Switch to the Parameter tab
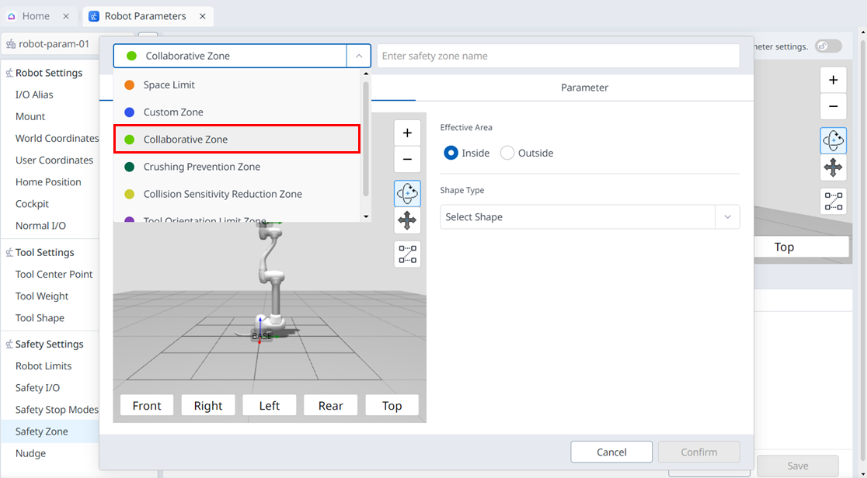The width and height of the screenshot is (867, 478). [x=584, y=88]
